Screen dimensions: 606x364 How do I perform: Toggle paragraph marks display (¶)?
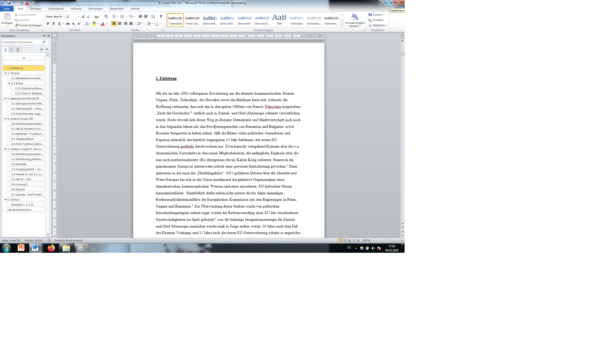coord(161,17)
